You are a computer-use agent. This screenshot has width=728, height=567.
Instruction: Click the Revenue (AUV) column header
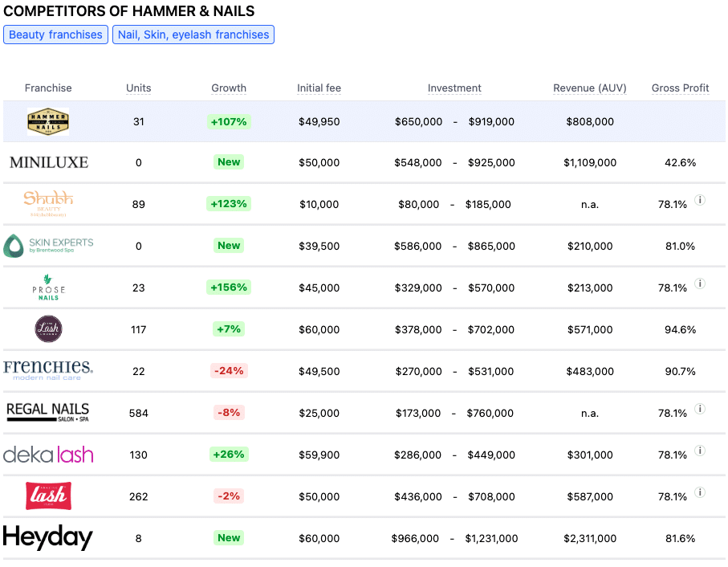[x=590, y=88]
